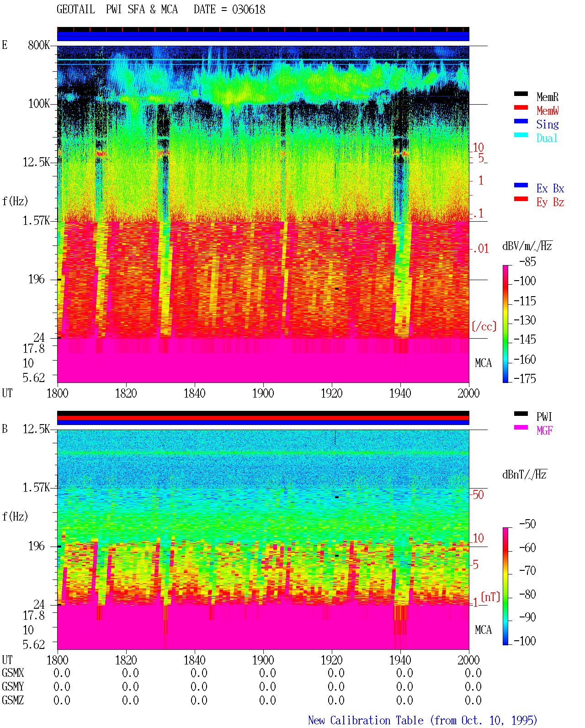585x728 pixels.
Task: Click inside the B-field spectrogram panel
Action: pyautogui.click(x=263, y=540)
